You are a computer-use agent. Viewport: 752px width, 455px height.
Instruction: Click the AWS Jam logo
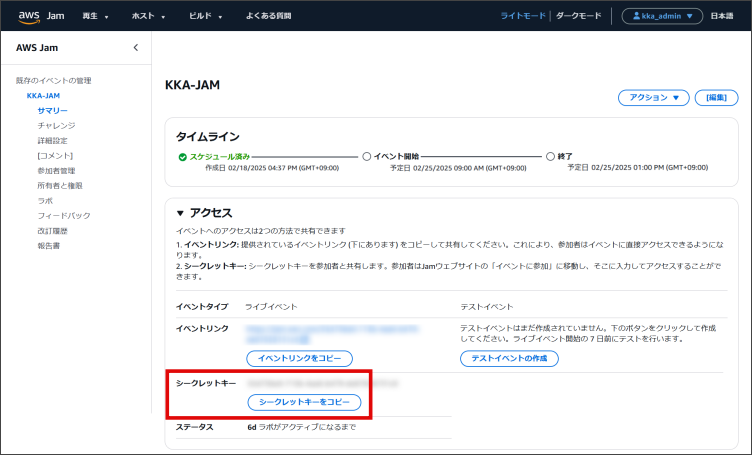pyautogui.click(x=40, y=16)
